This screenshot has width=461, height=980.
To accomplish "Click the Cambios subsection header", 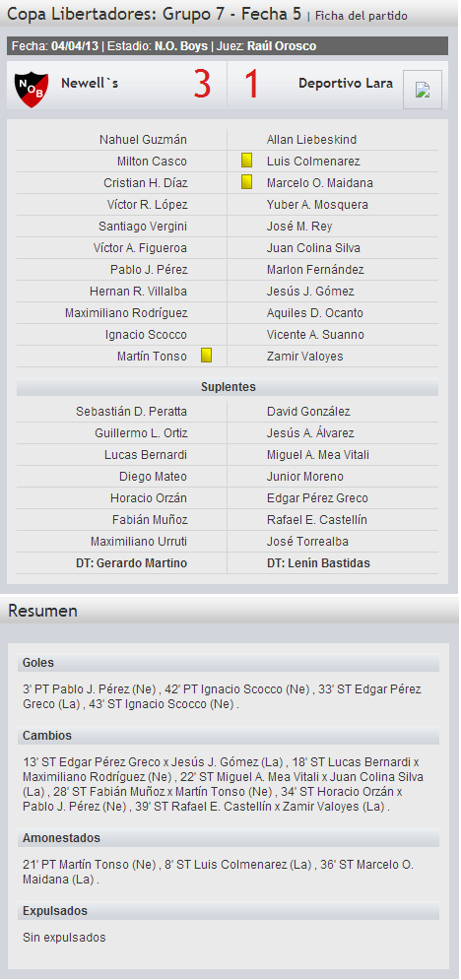I will pos(228,736).
